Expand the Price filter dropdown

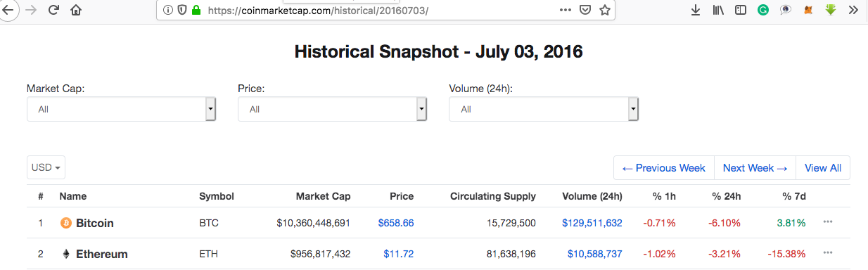(333, 109)
